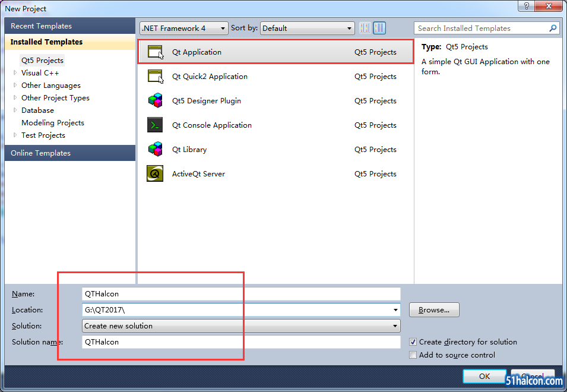Screen dimensions: 567x392
Task: Pick the Qt5 Designer Plugin icon
Action: coord(156,100)
